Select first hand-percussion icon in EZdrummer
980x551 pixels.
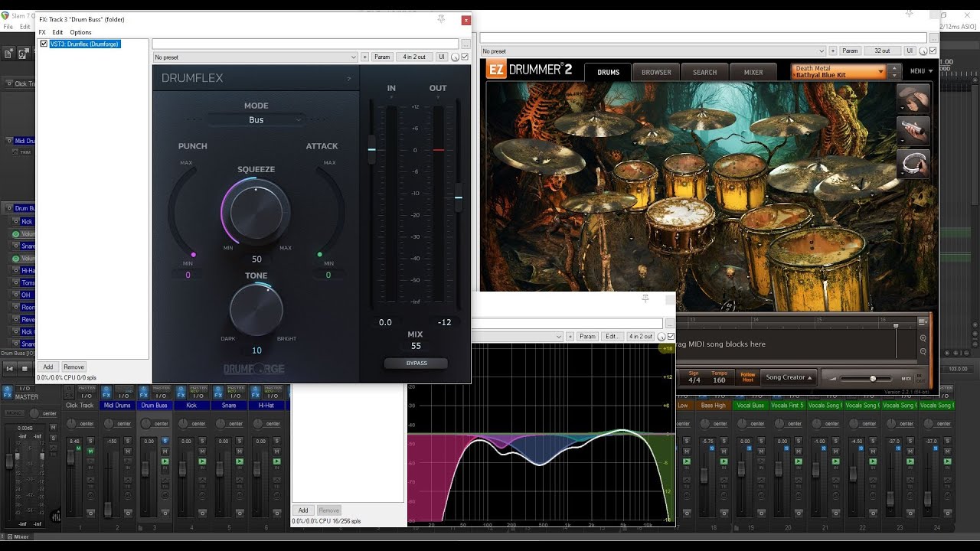pos(913,98)
